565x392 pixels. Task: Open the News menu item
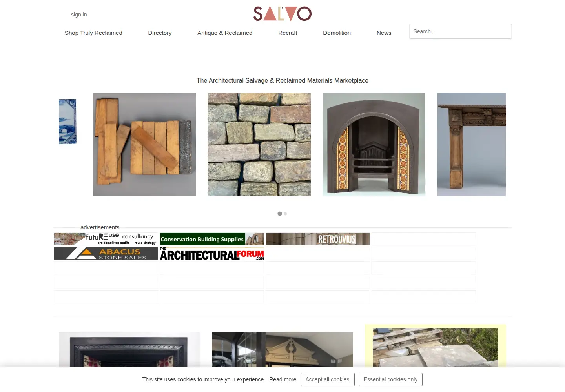coord(384,33)
